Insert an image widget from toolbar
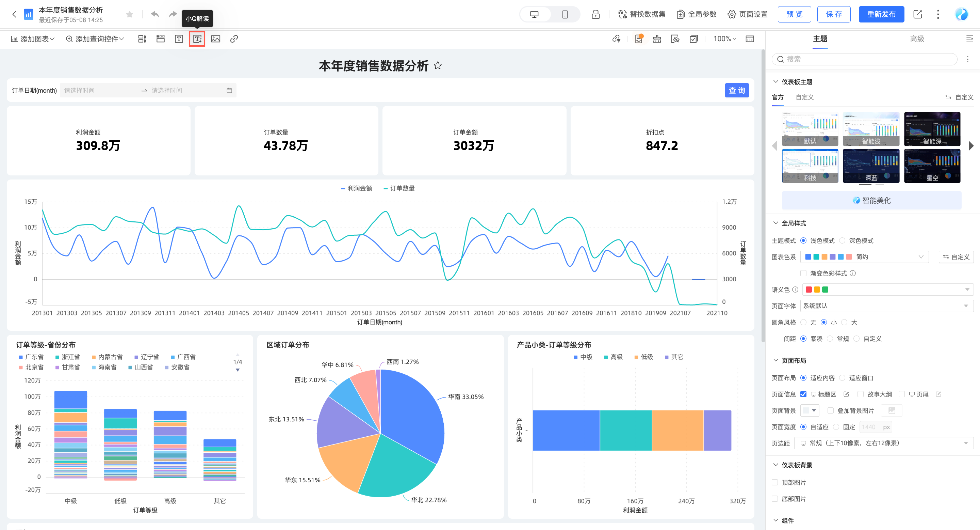Screen dimensions: 980x530 pyautogui.click(x=216, y=39)
